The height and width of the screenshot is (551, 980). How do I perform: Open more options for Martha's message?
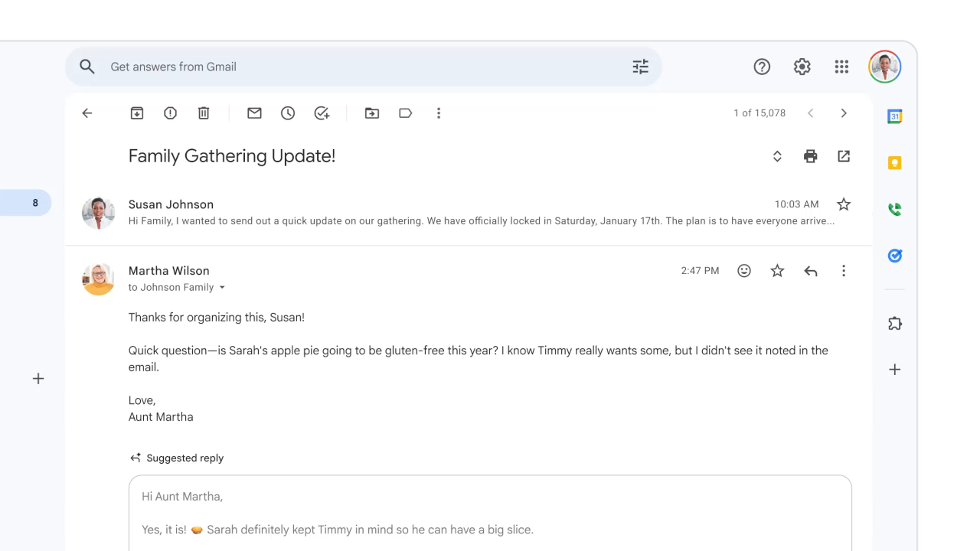pos(844,270)
